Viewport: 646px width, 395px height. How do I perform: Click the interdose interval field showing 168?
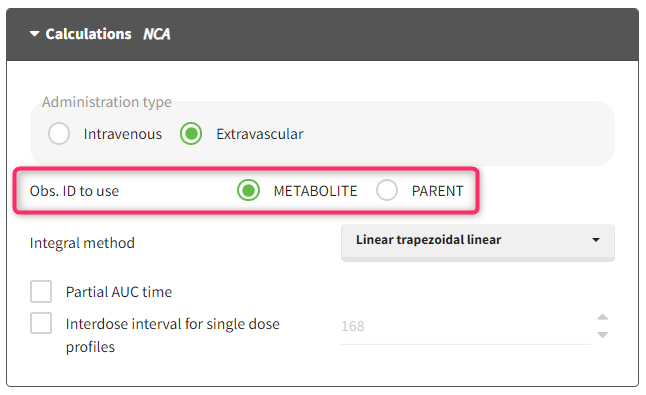coord(466,326)
